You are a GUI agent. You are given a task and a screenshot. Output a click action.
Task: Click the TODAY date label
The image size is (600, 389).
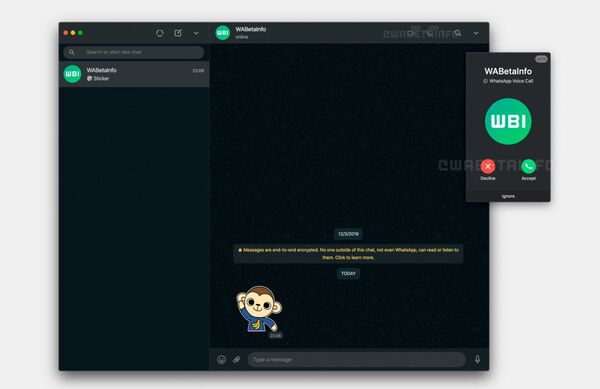pos(348,273)
